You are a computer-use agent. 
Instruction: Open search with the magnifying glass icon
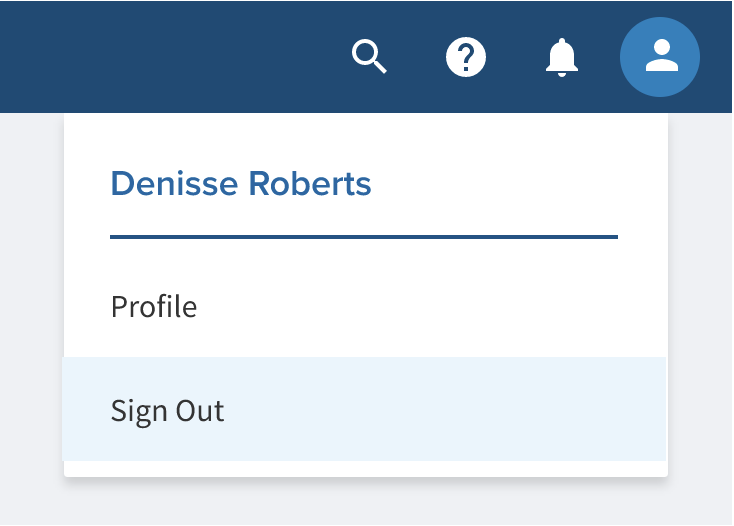(369, 57)
